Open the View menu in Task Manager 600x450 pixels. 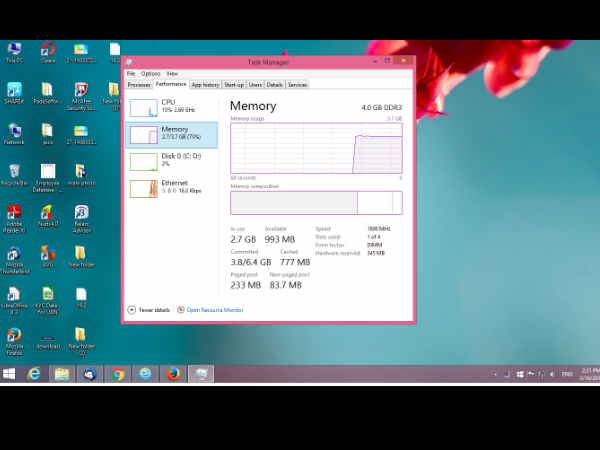tap(172, 73)
